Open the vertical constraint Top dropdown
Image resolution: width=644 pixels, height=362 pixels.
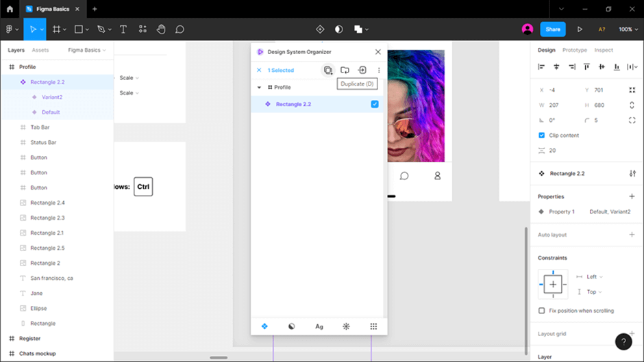[x=594, y=292]
